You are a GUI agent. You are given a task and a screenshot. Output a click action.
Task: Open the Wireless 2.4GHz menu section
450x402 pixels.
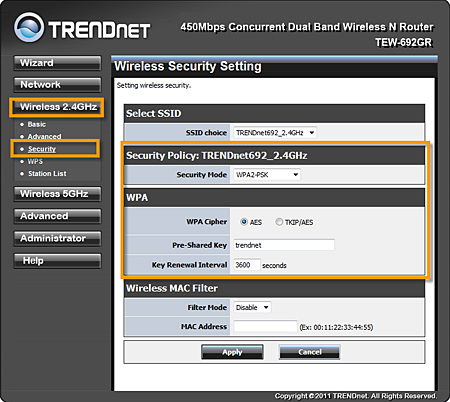[x=57, y=107]
